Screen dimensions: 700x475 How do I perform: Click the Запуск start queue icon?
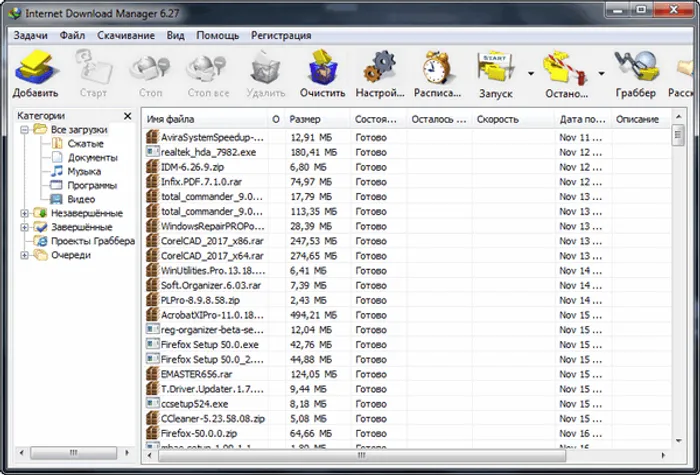[x=495, y=68]
